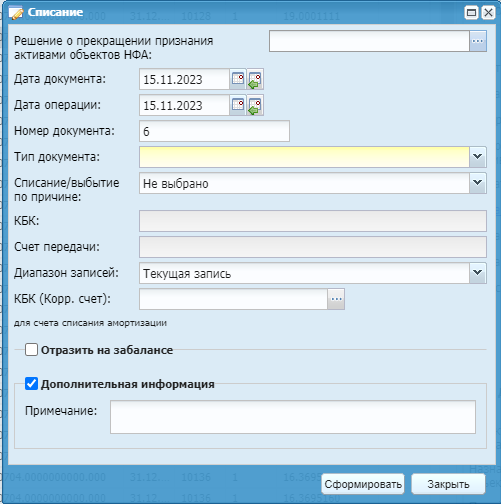This screenshot has height=504, width=501.
Task: Focus the Номер документа input field
Action: (x=214, y=131)
